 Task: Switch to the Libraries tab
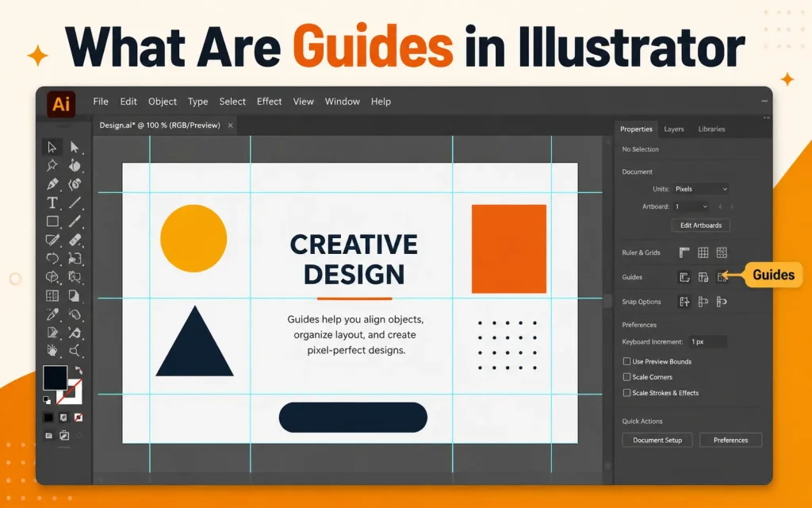coord(711,129)
